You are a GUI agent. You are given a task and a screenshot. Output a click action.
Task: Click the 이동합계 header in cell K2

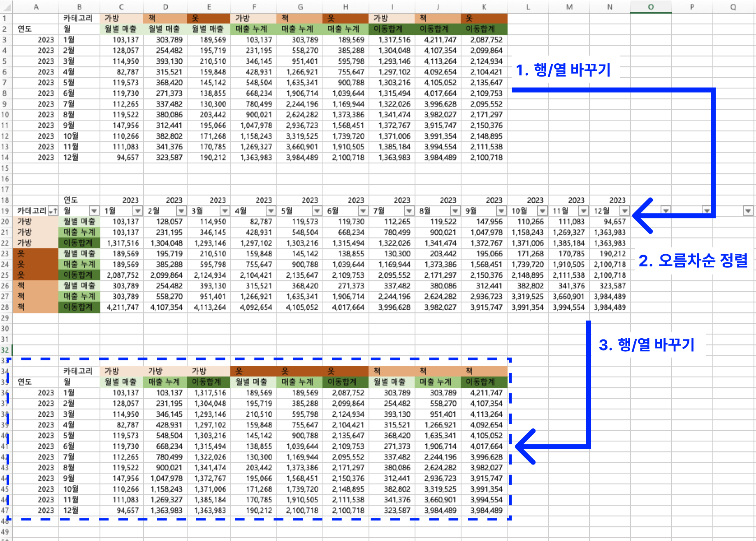(484, 29)
